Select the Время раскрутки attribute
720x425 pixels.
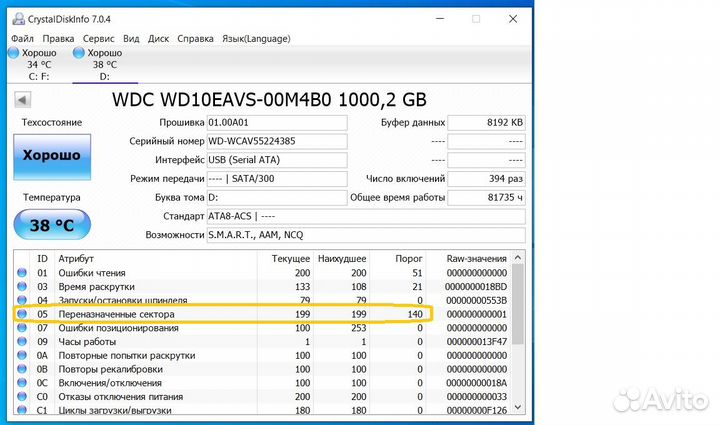point(96,286)
